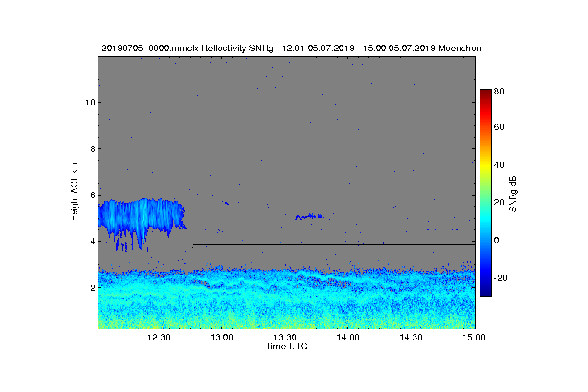Click the "SNRg dB" colorbar label
The image size is (588, 392).
[x=513, y=194]
